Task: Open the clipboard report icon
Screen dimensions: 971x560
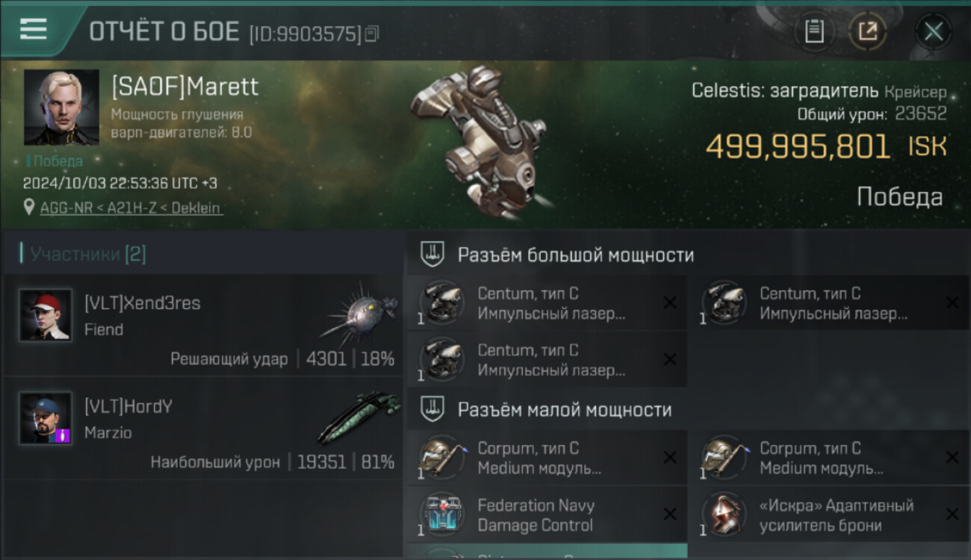Action: pos(814,31)
